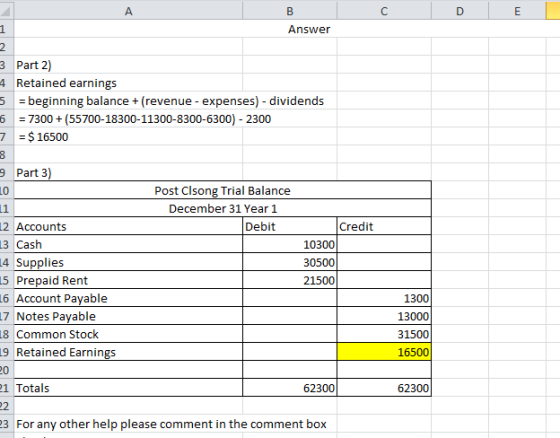Select the 'Account Payable' cell
Viewport: 560px width, 438px height.
click(x=128, y=298)
